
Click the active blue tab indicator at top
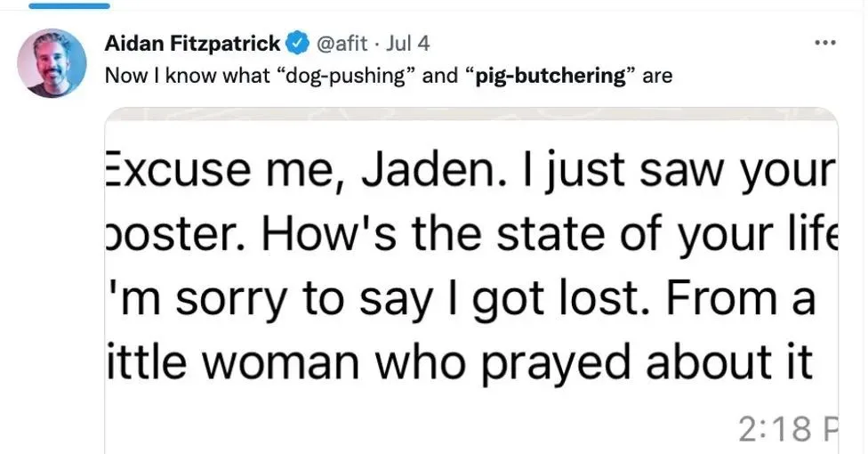click(x=69, y=5)
